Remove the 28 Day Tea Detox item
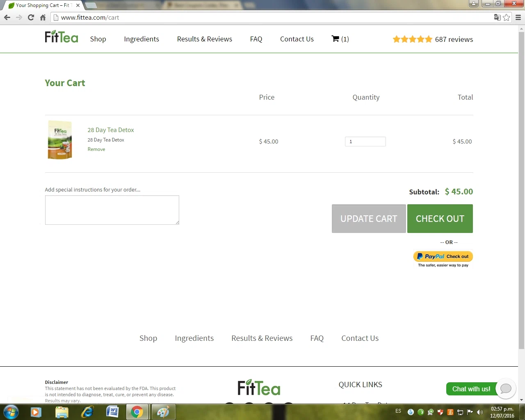 [x=96, y=149]
